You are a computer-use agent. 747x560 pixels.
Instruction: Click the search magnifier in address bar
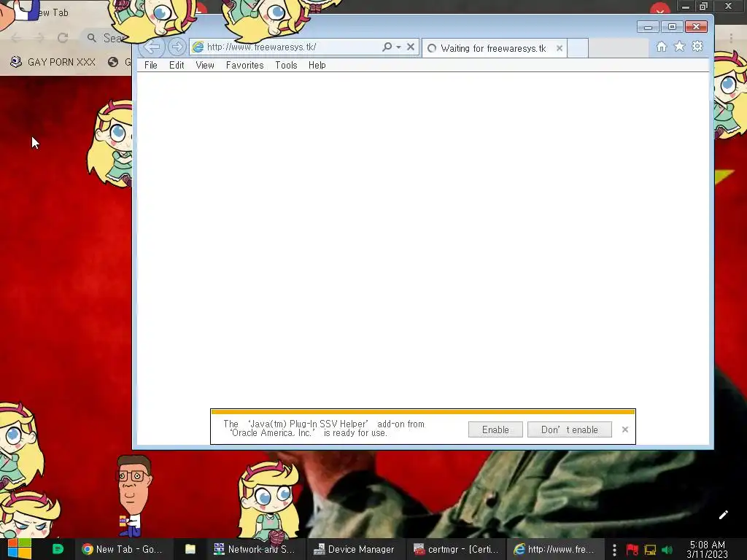387,47
